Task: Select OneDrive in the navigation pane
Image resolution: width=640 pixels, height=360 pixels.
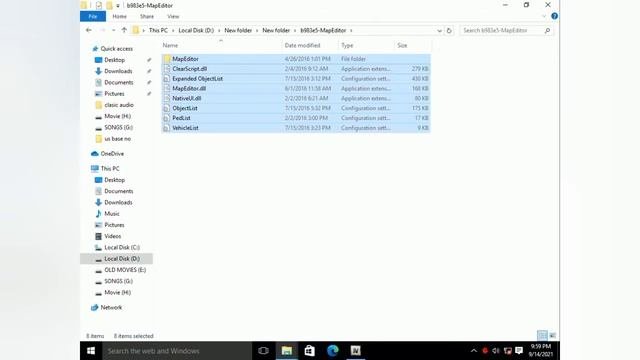Action: [x=112, y=154]
